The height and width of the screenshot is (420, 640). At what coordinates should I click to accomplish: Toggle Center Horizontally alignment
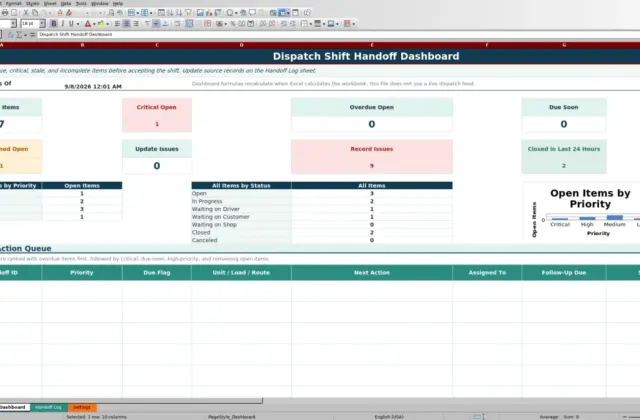click(127, 24)
